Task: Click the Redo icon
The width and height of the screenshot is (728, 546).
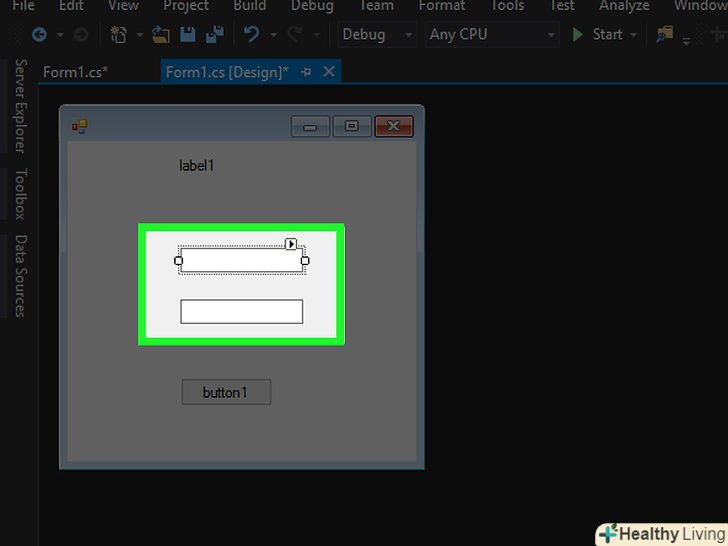Action: pos(294,34)
